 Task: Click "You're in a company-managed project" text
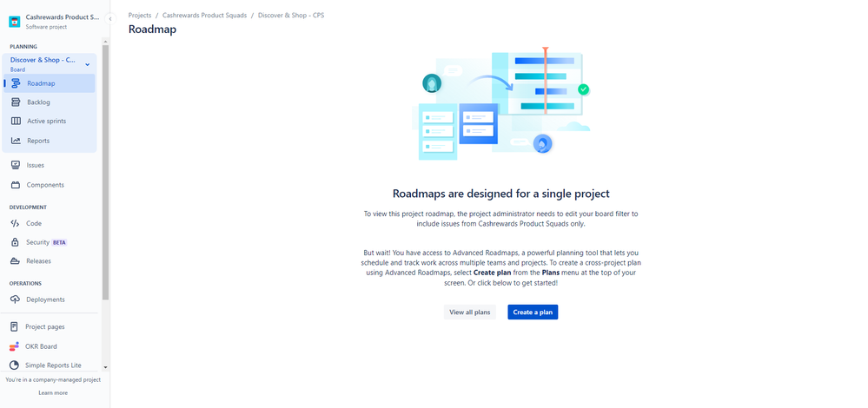pyautogui.click(x=53, y=380)
